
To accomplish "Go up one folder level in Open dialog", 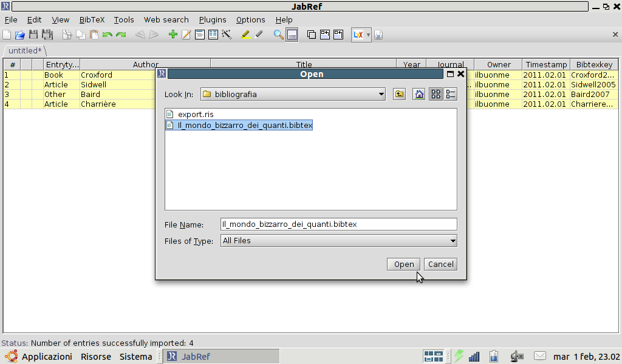I will (x=399, y=94).
